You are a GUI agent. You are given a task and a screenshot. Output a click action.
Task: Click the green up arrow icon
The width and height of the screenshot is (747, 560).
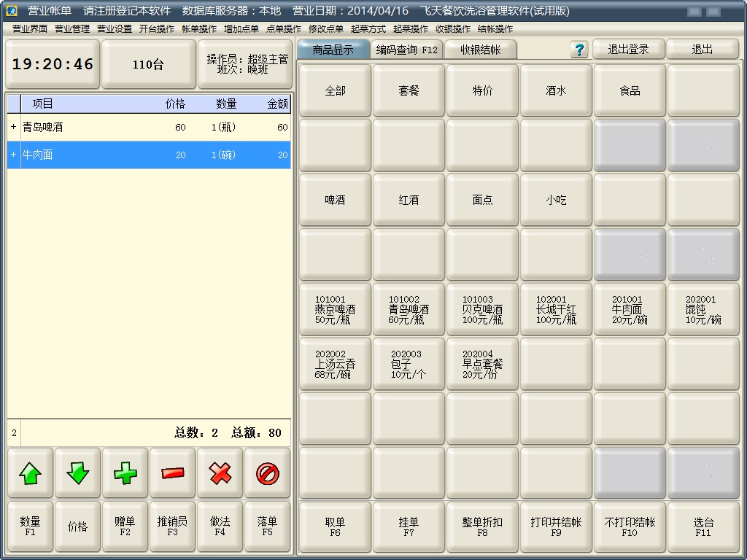coord(30,474)
